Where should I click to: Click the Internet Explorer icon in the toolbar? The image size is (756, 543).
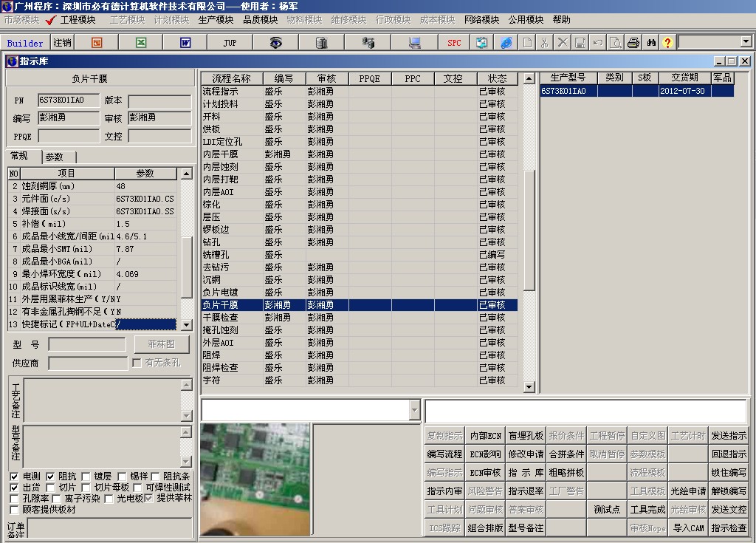tap(506, 42)
